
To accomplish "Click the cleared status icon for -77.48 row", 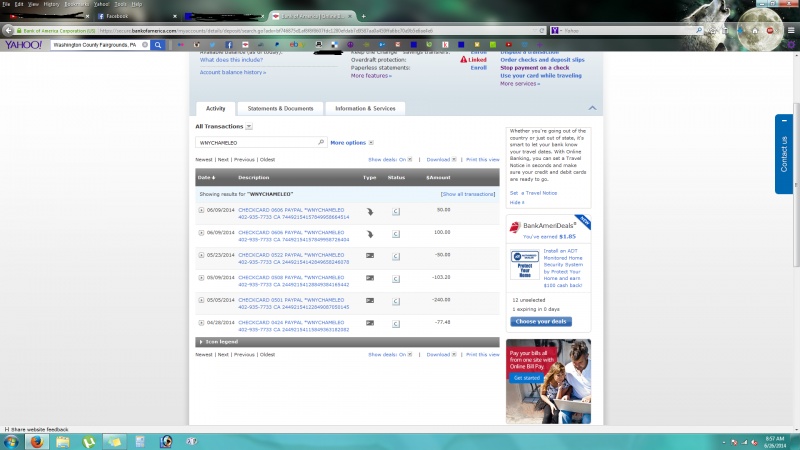I will pos(396,323).
